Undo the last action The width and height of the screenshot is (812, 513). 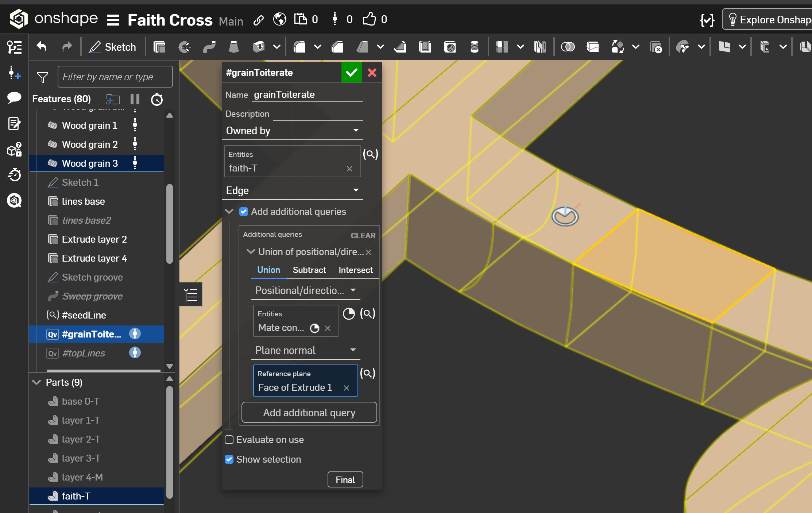42,47
